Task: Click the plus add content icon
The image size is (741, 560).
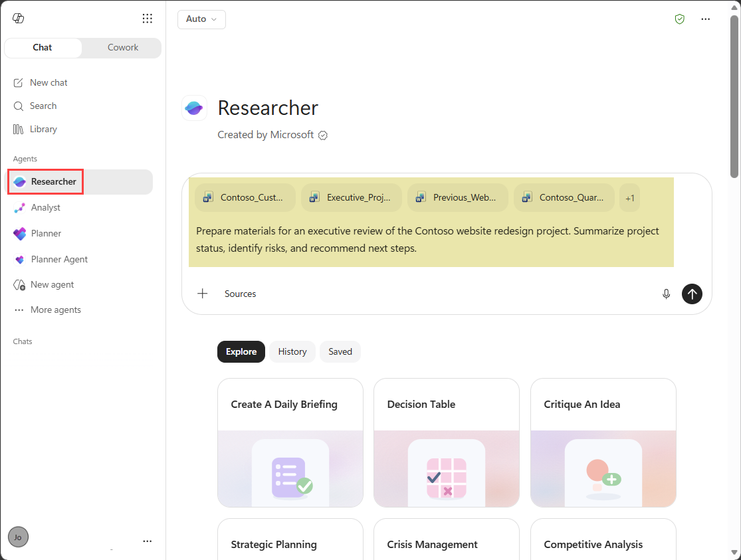Action: (x=202, y=294)
